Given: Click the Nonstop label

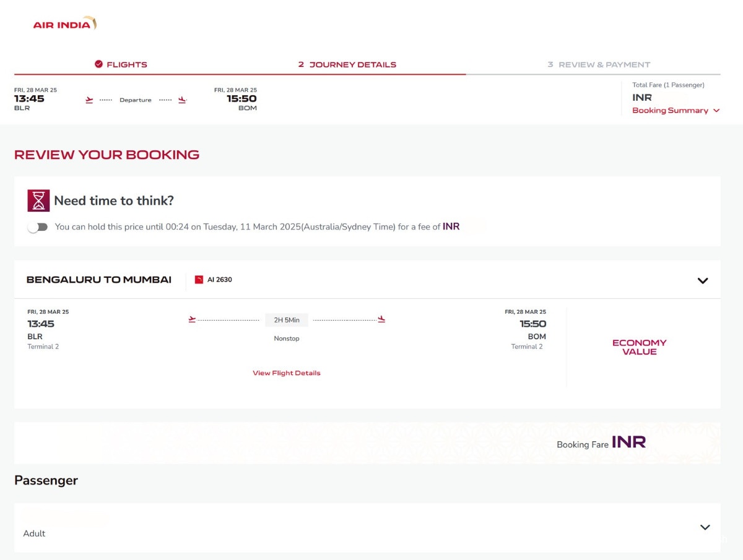Looking at the screenshot, I should coord(287,338).
